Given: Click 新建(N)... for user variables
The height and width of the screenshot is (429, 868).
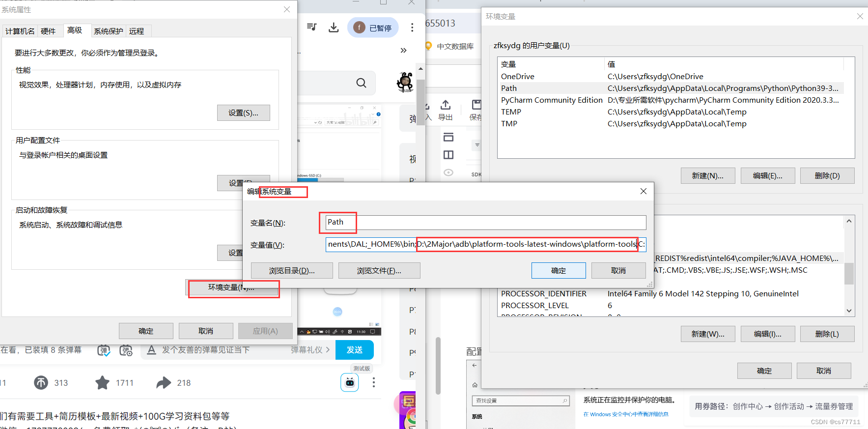Looking at the screenshot, I should pyautogui.click(x=708, y=176).
